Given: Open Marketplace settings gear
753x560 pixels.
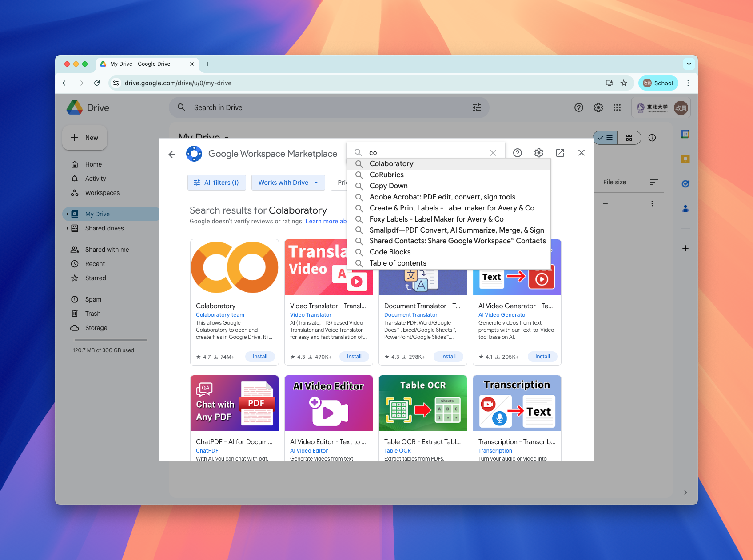Looking at the screenshot, I should pyautogui.click(x=538, y=153).
